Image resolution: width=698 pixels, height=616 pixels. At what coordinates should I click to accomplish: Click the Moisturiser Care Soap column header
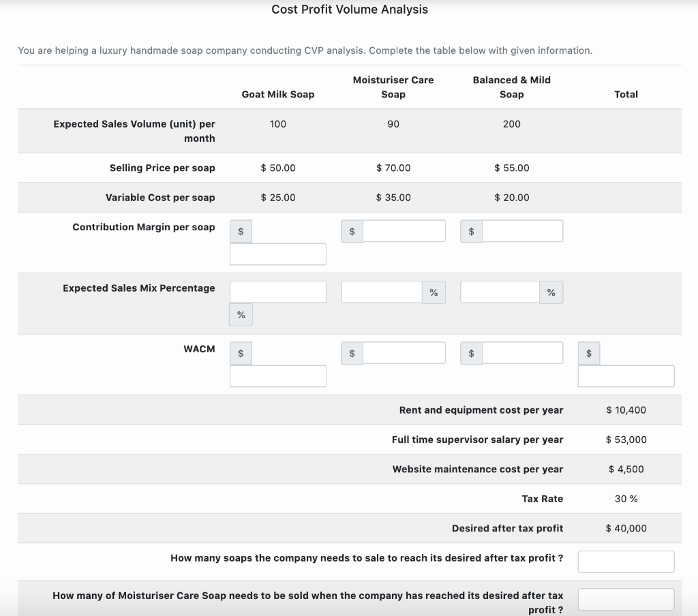click(x=393, y=87)
